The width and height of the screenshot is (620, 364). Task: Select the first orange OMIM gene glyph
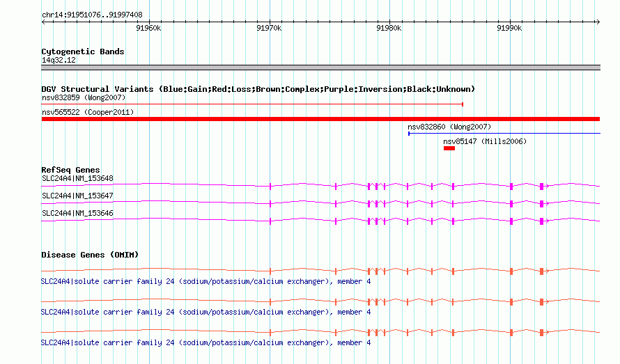coord(320,271)
